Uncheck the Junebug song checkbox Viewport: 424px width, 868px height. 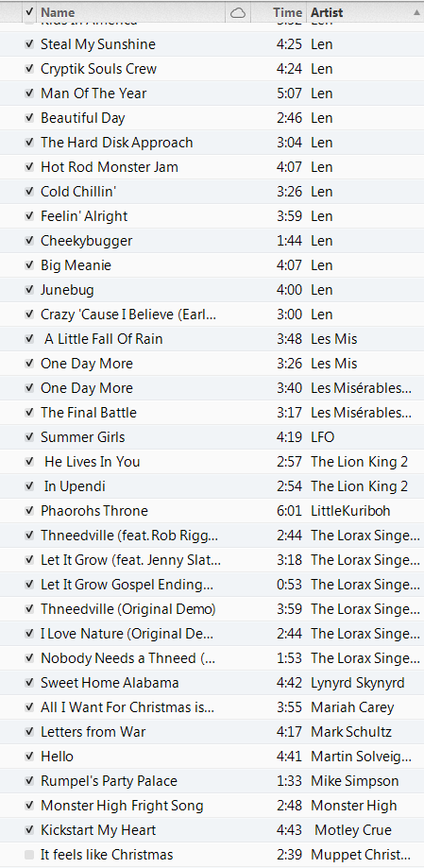[29, 290]
